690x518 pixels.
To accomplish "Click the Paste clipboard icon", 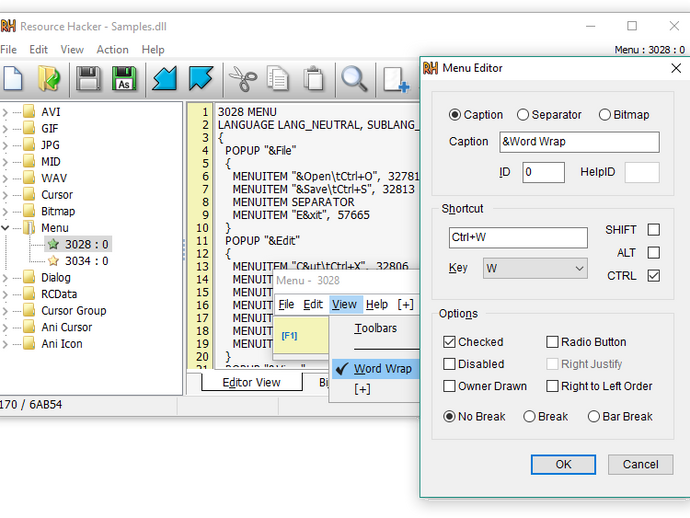I will [x=313, y=79].
